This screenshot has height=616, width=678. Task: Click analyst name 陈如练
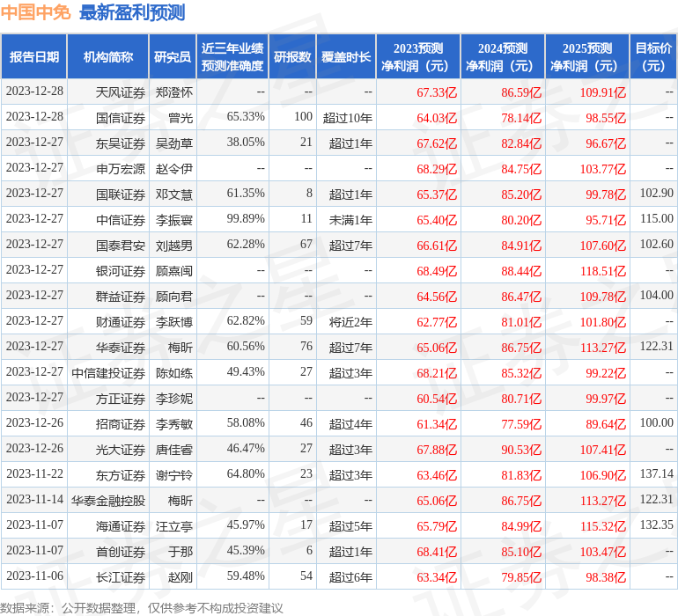(173, 373)
